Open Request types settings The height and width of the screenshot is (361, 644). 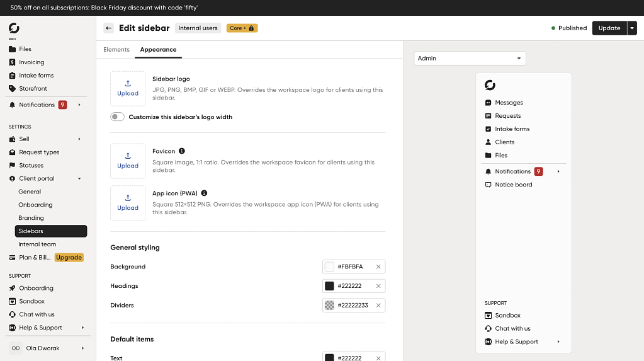pyautogui.click(x=39, y=152)
